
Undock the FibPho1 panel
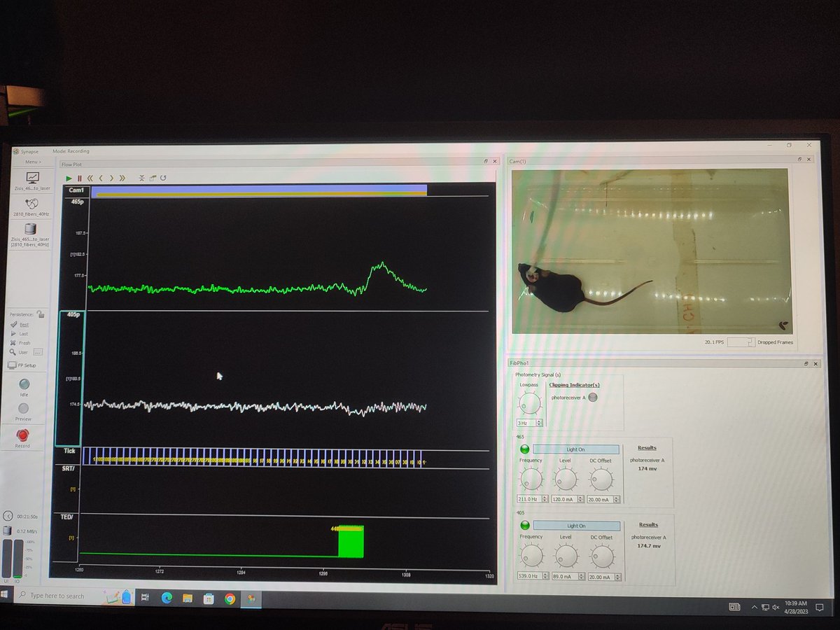point(806,364)
